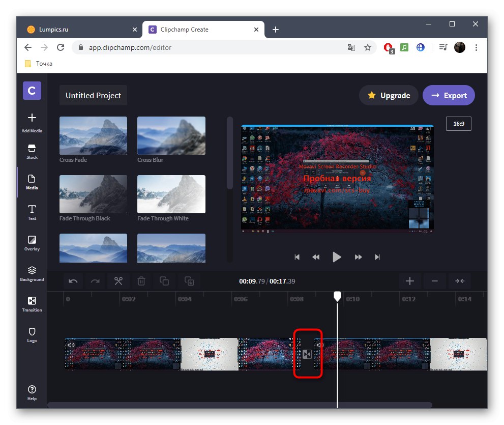This screenshot has width=504, height=425.
Task: Redo the last action
Action: click(x=95, y=281)
